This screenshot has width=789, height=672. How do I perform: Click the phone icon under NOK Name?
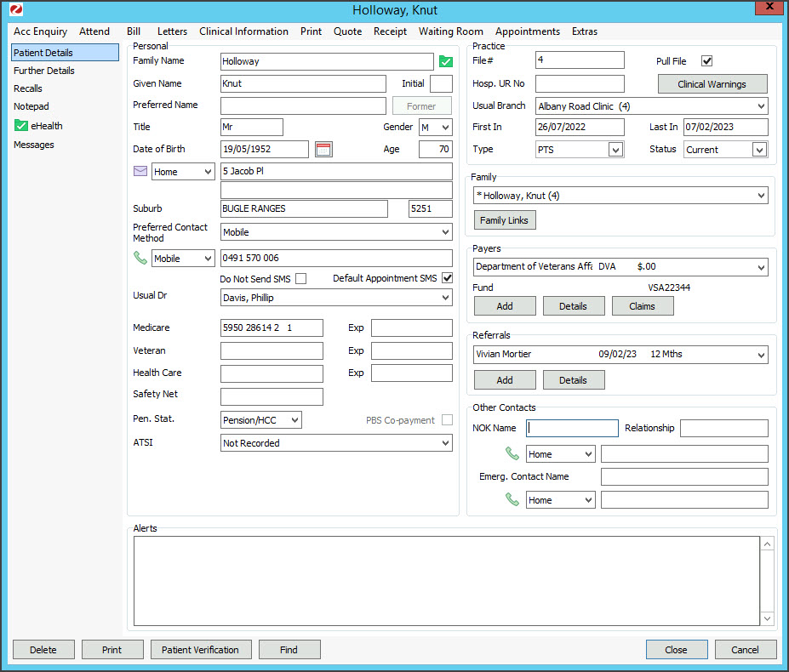tap(512, 454)
